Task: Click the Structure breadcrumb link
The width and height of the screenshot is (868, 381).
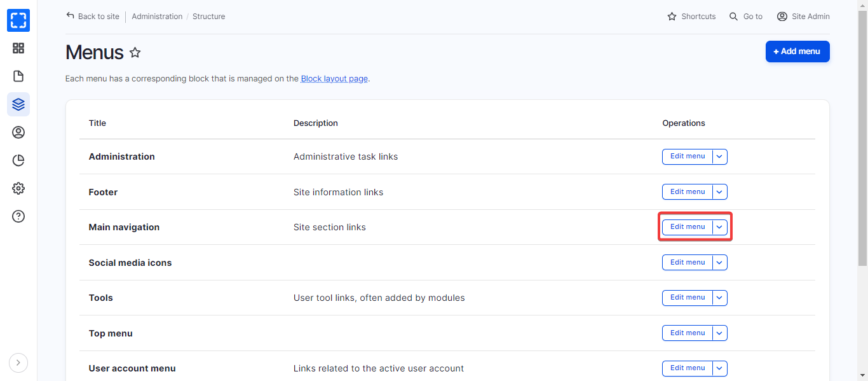Action: coord(208,17)
